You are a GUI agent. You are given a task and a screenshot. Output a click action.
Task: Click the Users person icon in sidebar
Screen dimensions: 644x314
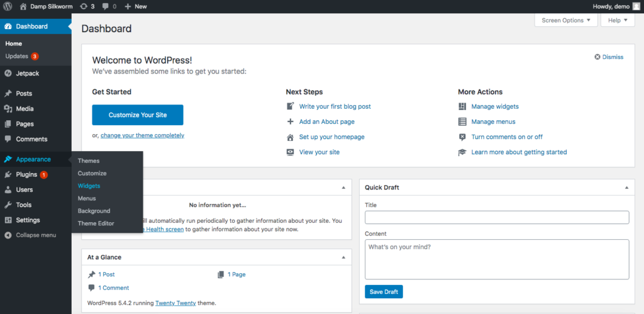8,189
